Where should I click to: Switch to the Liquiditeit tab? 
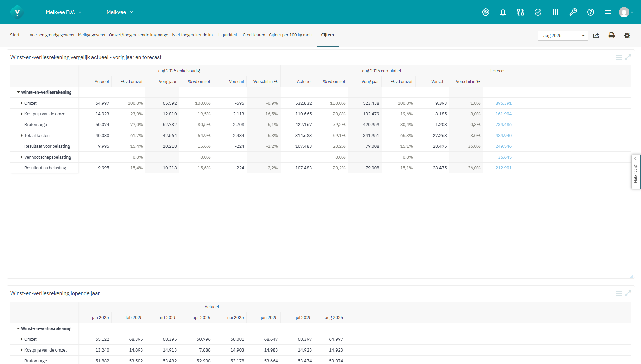coord(228,35)
